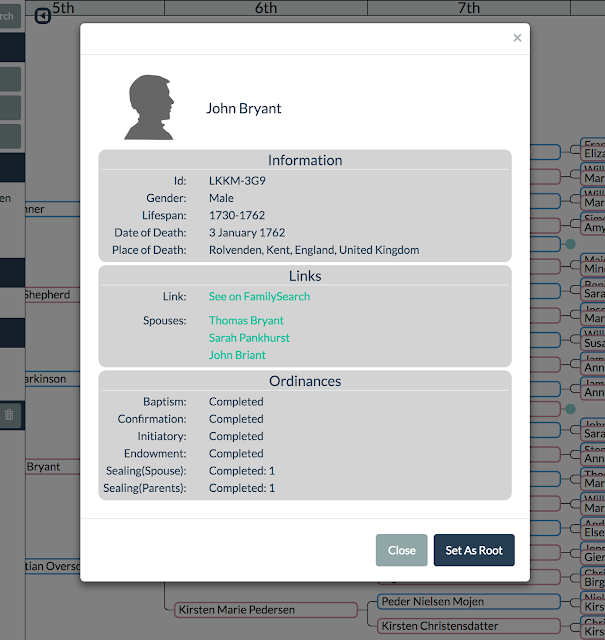
Task: Click the John Bryant silhouette portrait
Action: (149, 107)
